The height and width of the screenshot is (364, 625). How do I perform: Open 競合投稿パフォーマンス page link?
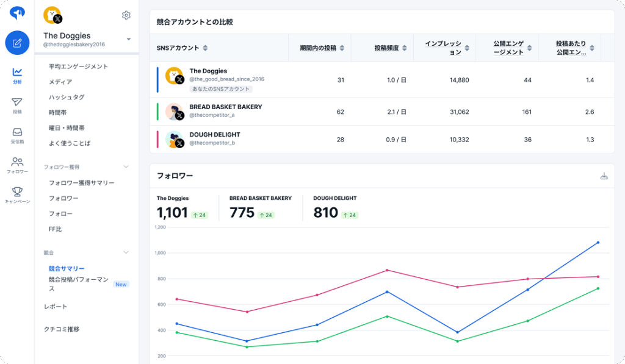tap(79, 284)
